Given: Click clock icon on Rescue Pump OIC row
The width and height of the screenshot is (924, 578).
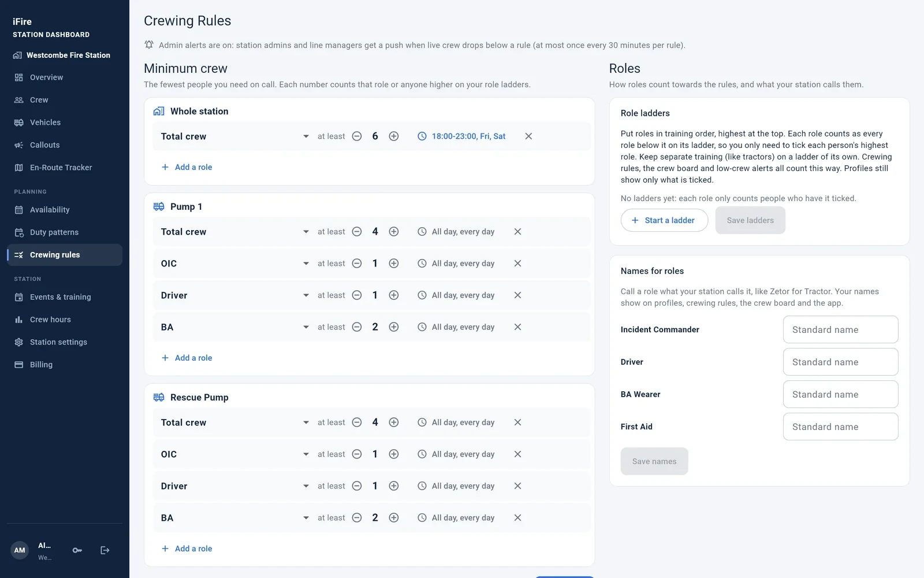Looking at the screenshot, I should 422,454.
